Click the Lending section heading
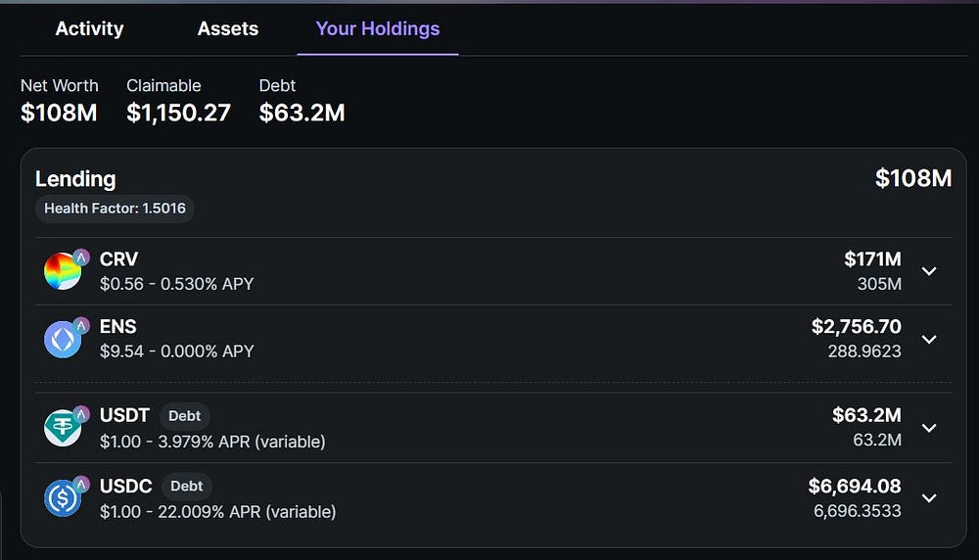This screenshot has width=979, height=560. 75,179
